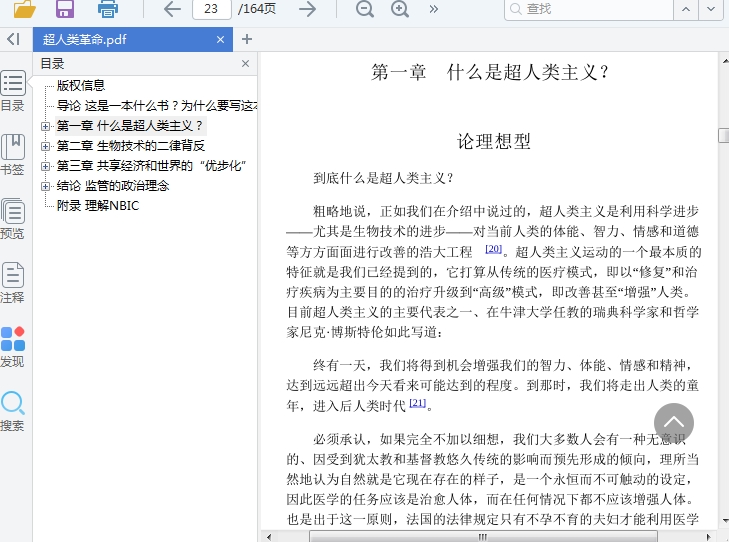The width and height of the screenshot is (729, 542).
Task: Print the PDF document
Action: tap(108, 8)
